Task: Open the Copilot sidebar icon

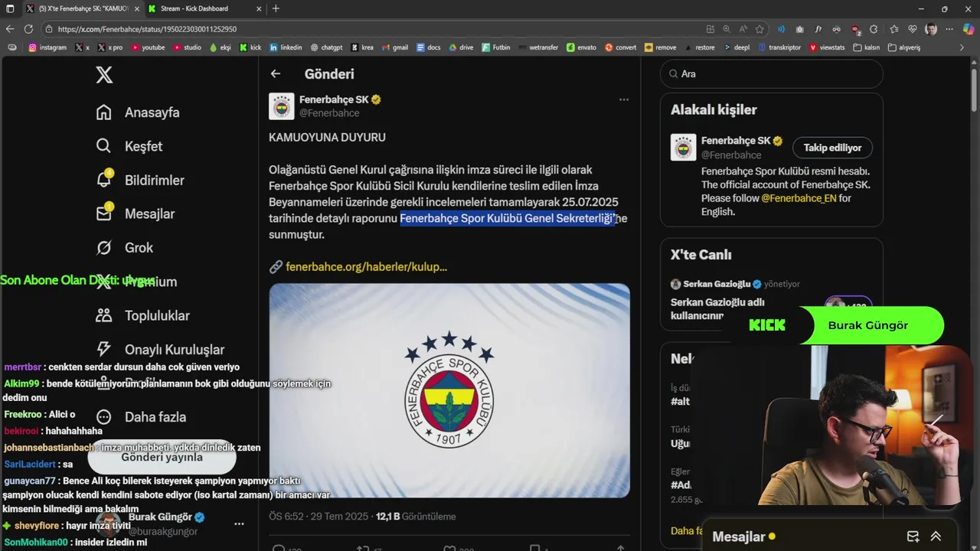Action: [x=970, y=29]
